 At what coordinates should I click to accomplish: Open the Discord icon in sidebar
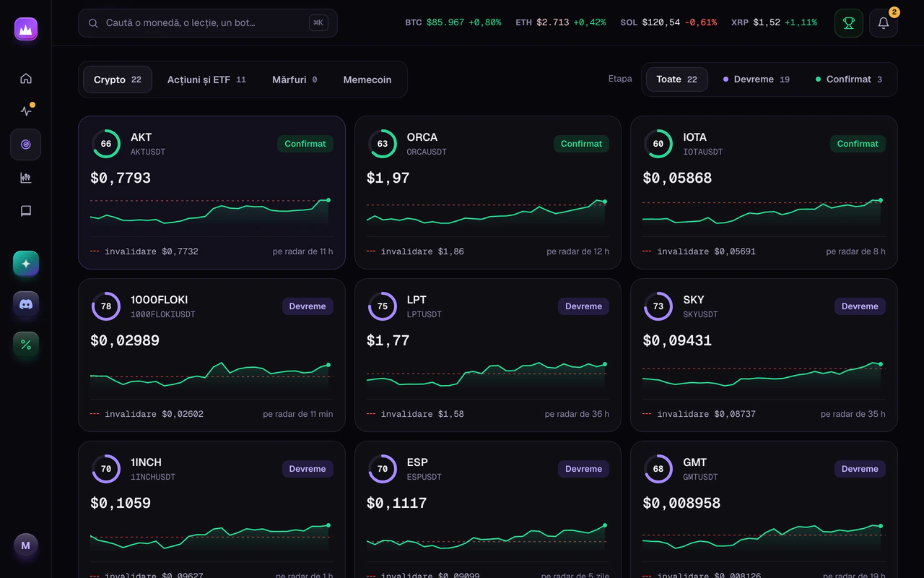(26, 304)
